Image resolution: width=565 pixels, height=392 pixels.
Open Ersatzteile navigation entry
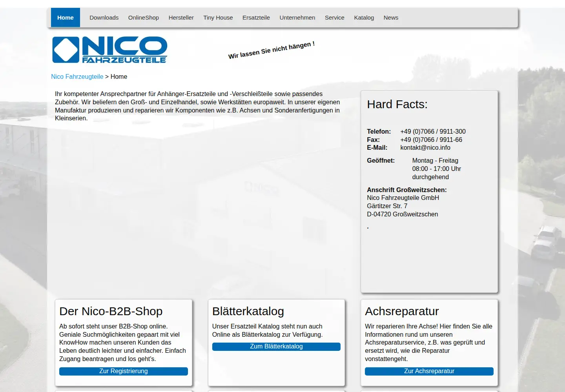click(x=256, y=18)
